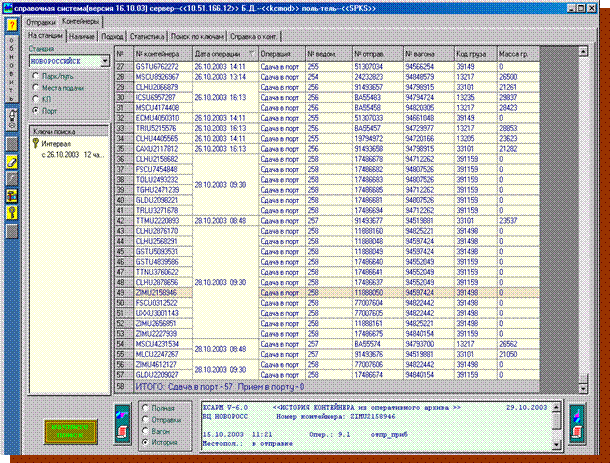Click the yellow key icon in the left toolbar
Viewport: 610px width, 463px height.
pos(12,213)
